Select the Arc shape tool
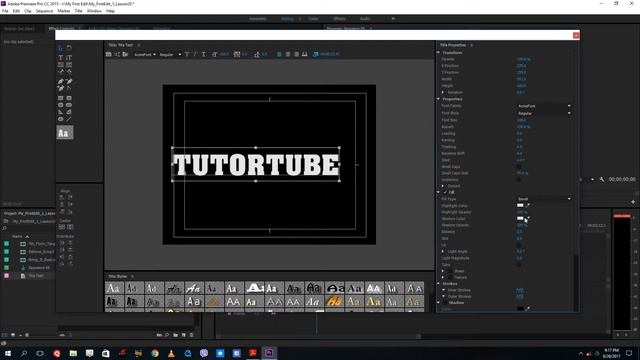 click(69, 112)
